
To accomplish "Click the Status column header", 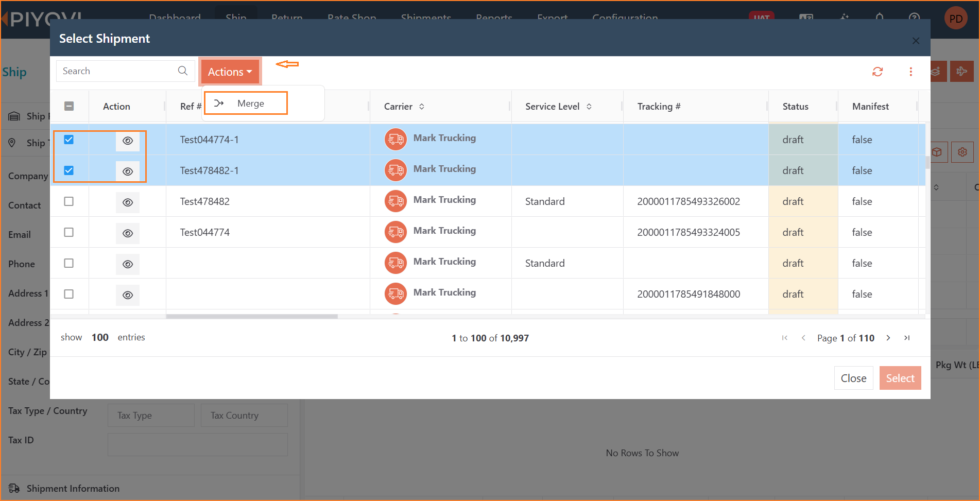I will [795, 107].
